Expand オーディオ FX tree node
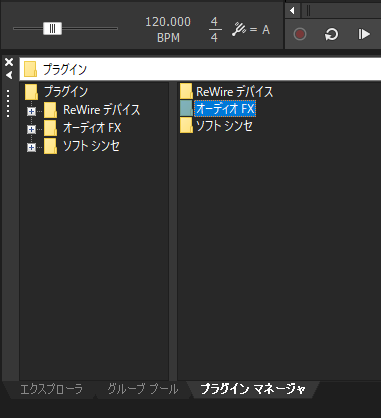The image size is (381, 418). point(31,129)
